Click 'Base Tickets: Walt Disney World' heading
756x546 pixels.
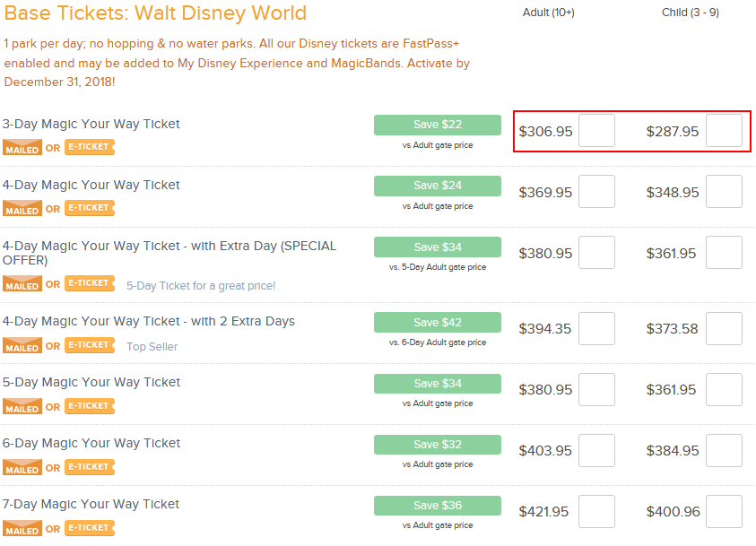155,13
